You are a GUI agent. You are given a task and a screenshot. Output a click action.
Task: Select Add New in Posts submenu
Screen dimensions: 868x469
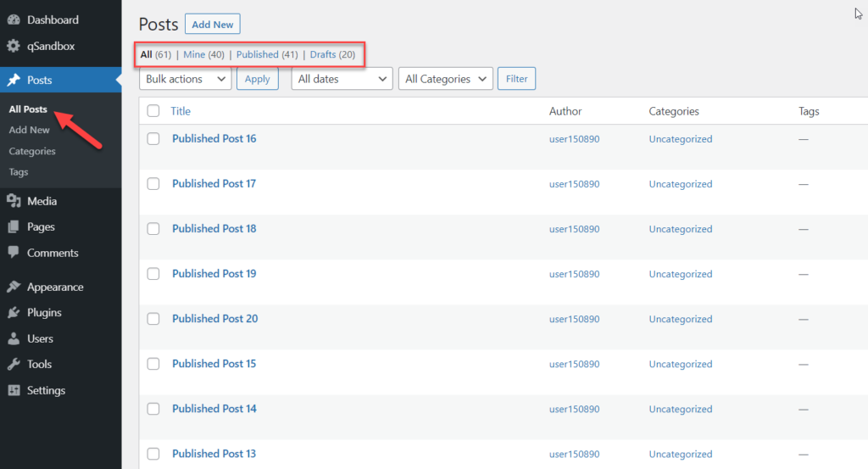(29, 130)
